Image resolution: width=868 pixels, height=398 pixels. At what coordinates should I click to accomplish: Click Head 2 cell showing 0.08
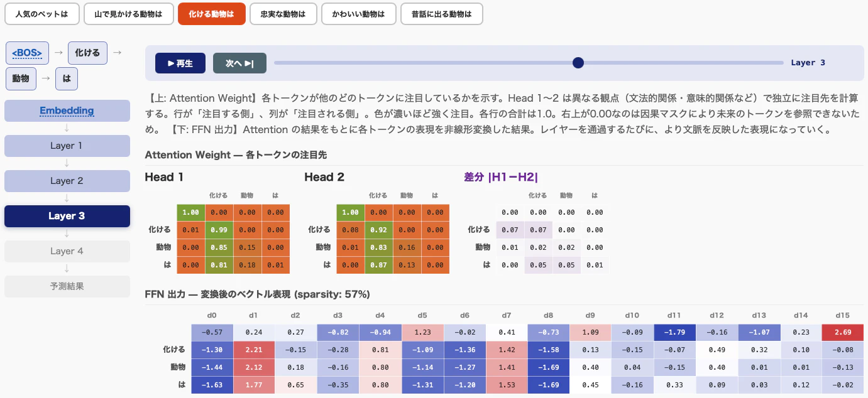point(351,230)
